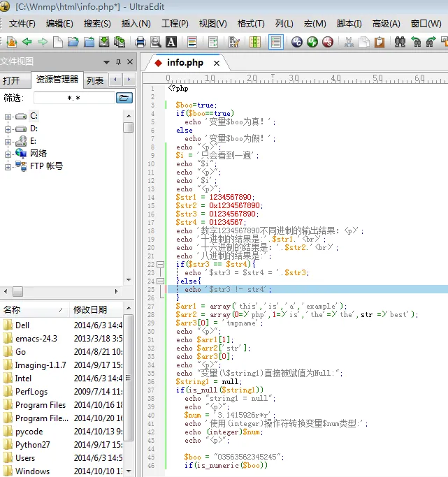Click the red US UltraSentry icon
This screenshot has width=448, height=477.
point(328,42)
